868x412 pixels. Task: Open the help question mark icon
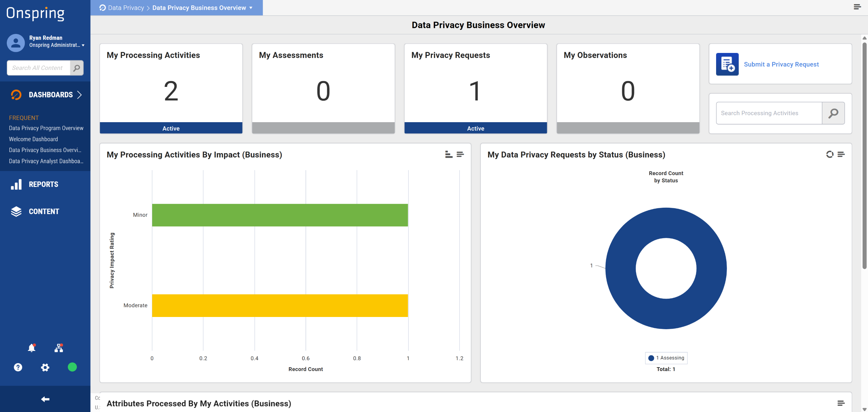[x=18, y=367]
